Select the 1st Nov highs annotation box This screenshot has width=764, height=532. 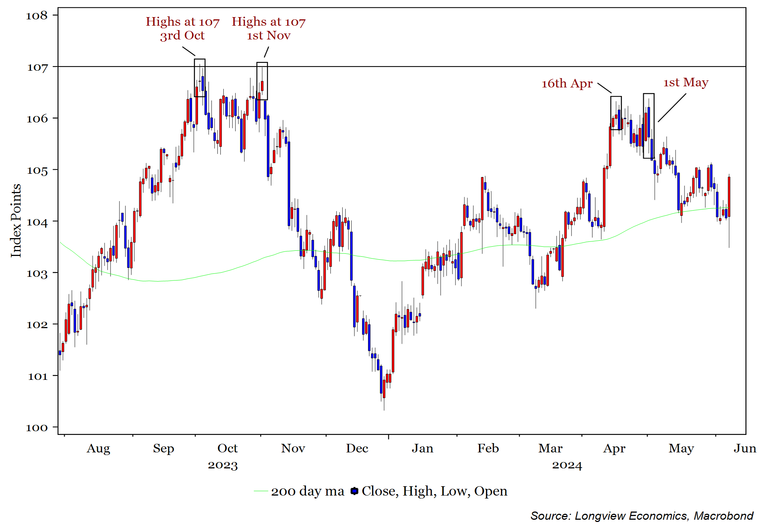coord(262,81)
